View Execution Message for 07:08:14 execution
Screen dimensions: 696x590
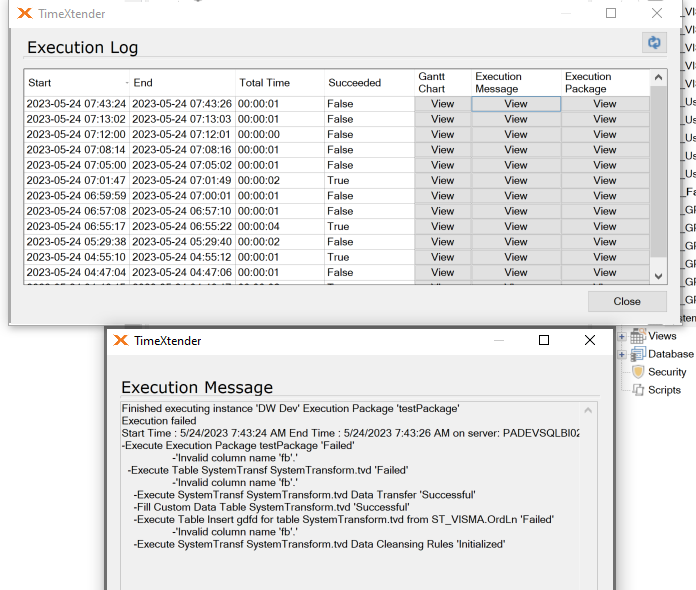point(516,150)
